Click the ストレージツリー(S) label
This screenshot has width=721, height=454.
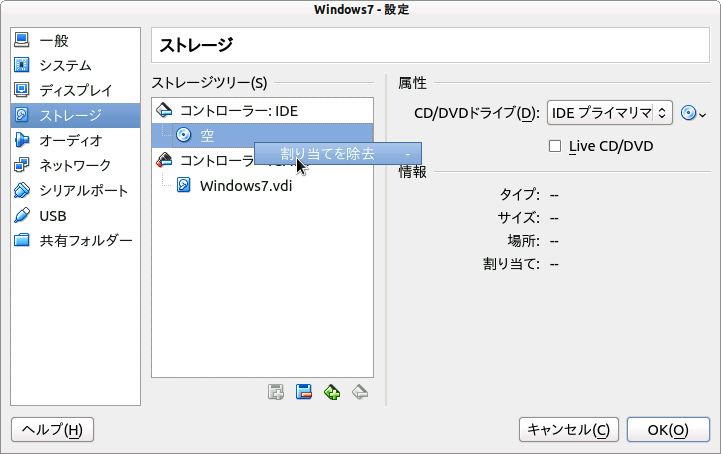[210, 83]
